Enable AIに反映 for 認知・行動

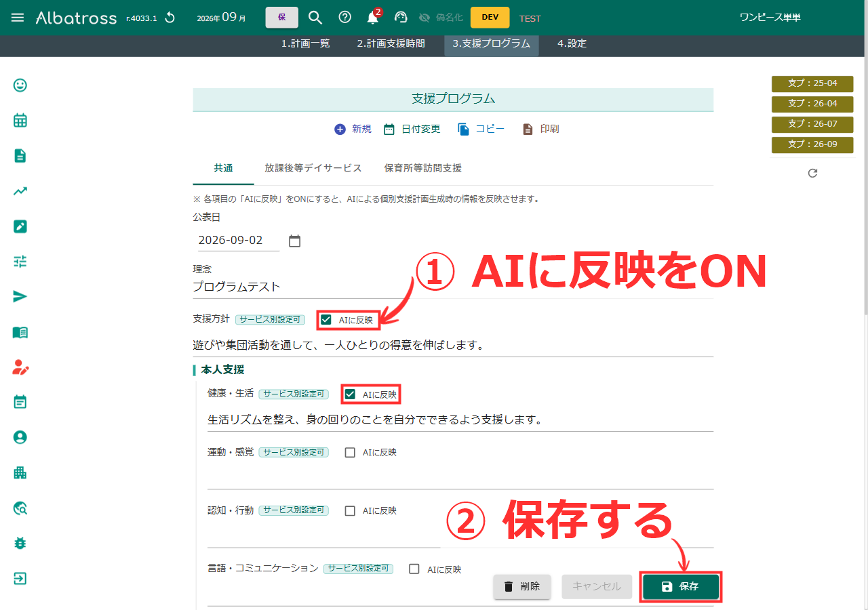350,511
